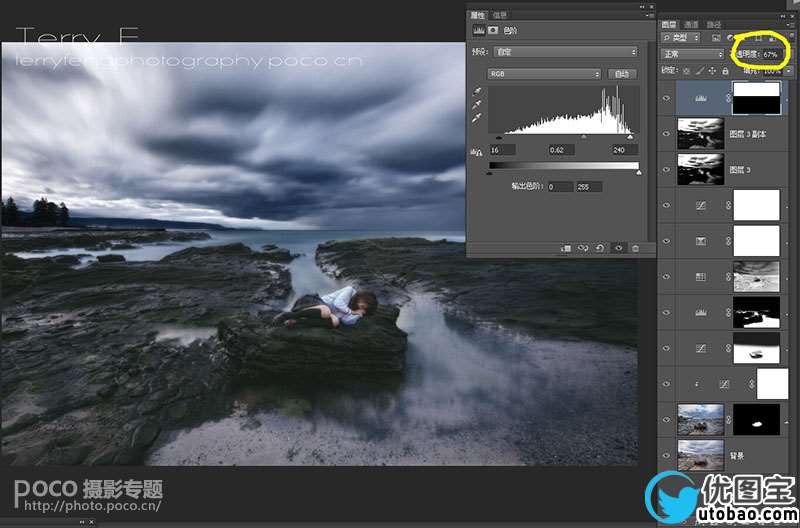The image size is (800, 528).
Task: Collapse the Properties panel via double-arrow icon
Action: coord(643,7)
